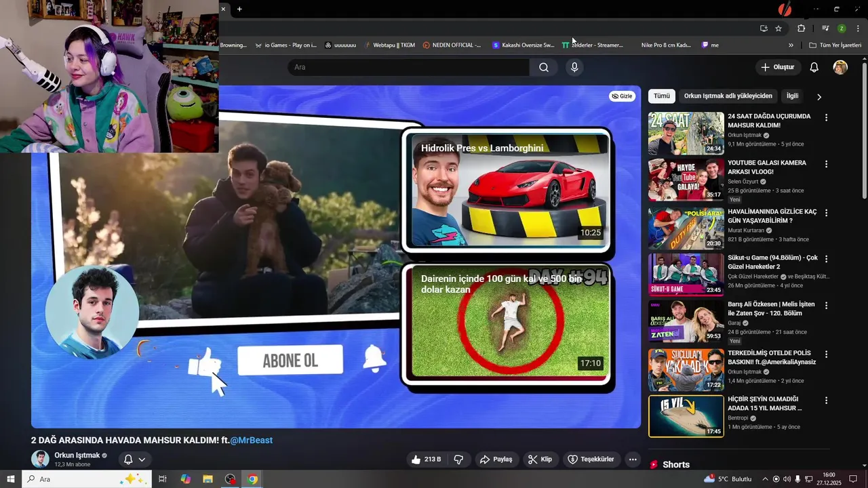Open Chrome three-dot menu

(x=858, y=28)
